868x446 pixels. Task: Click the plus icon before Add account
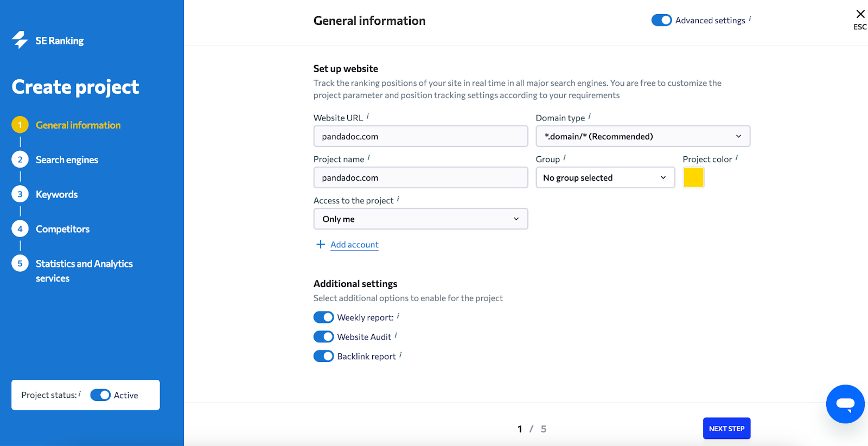pyautogui.click(x=321, y=244)
